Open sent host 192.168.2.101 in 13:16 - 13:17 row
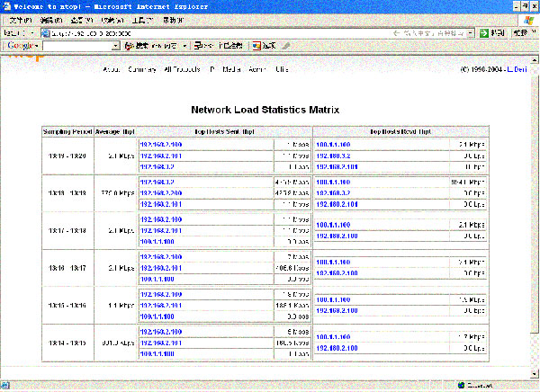540x392 pixels. tap(161, 268)
